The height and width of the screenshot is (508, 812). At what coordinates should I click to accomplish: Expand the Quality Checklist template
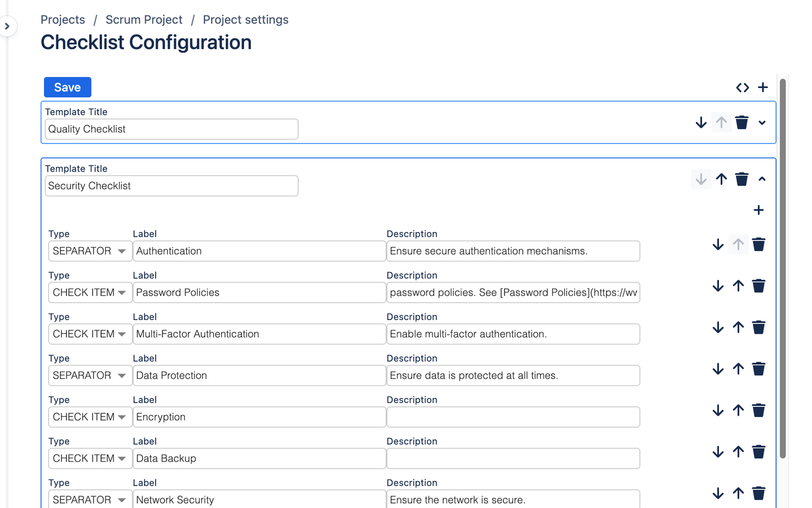coord(762,122)
